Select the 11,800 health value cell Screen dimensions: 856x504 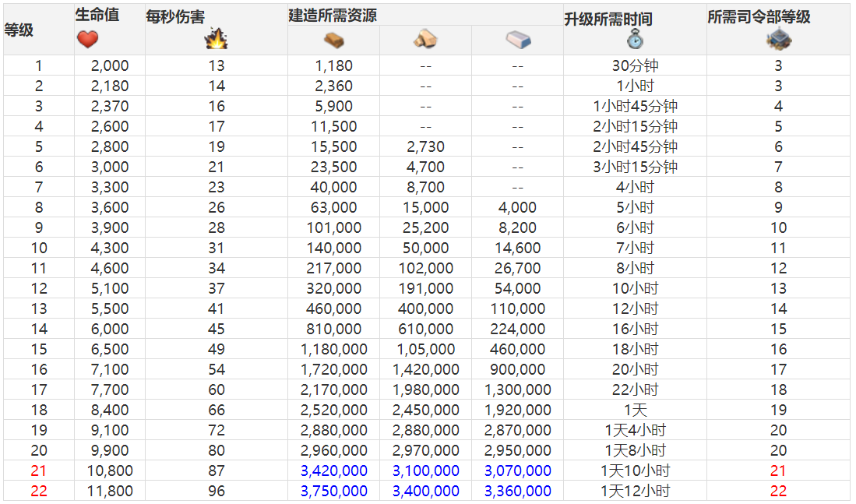[109, 491]
